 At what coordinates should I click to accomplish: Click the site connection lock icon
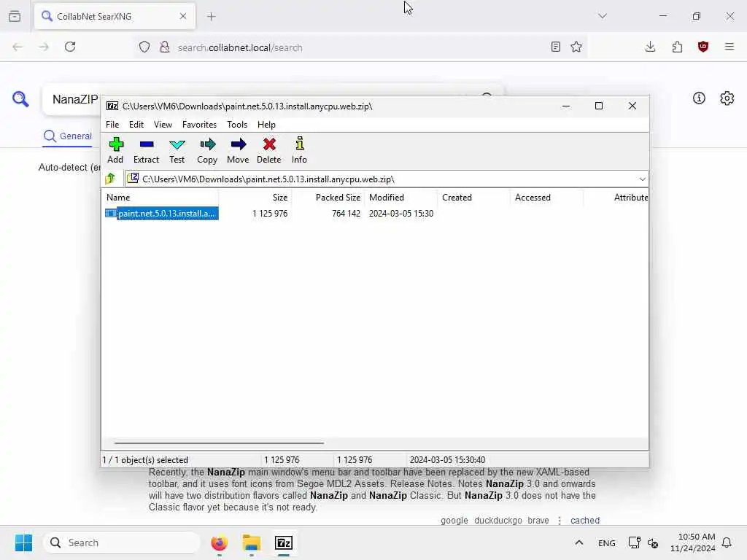165,47
